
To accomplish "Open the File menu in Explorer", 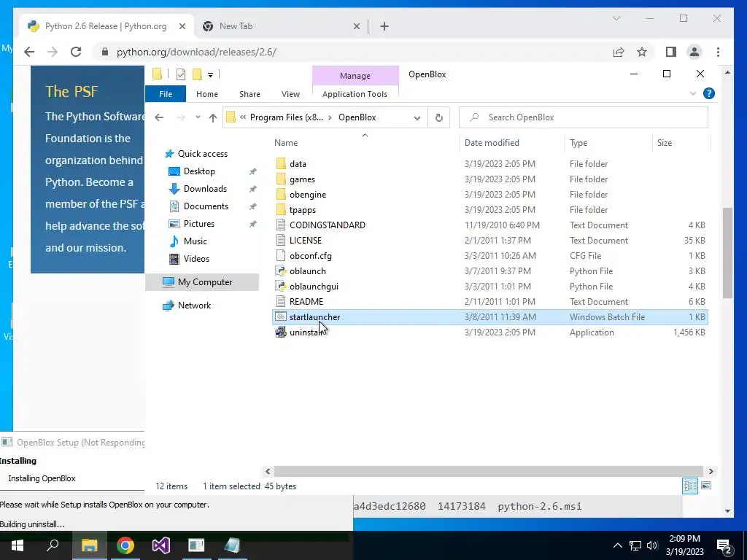I will (166, 94).
